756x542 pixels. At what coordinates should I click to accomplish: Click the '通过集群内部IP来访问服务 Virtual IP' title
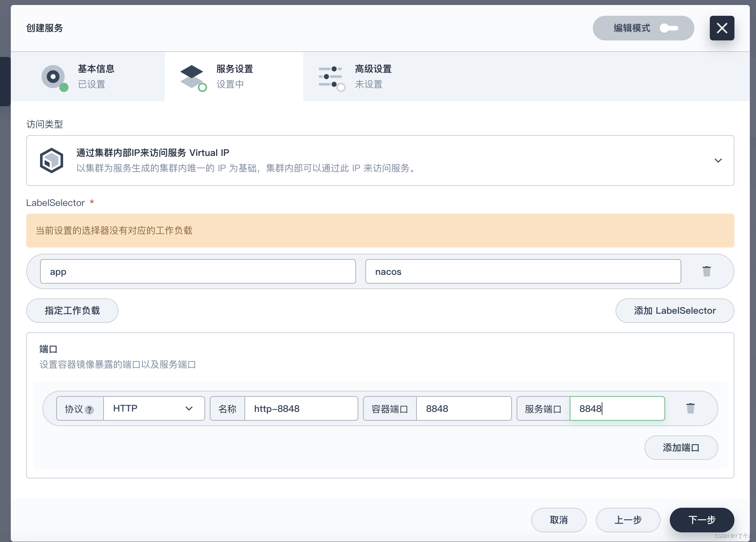[x=153, y=153]
